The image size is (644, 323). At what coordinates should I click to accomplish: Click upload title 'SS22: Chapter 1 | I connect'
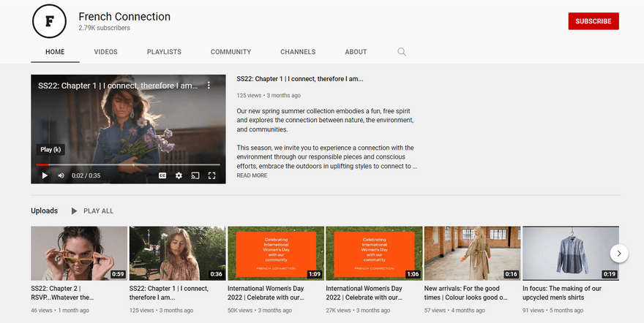pyautogui.click(x=169, y=293)
